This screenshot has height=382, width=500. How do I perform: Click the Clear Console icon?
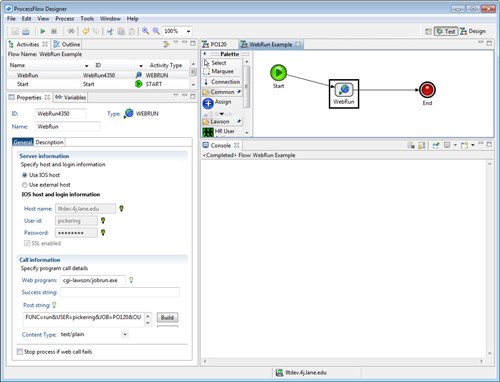(x=411, y=145)
